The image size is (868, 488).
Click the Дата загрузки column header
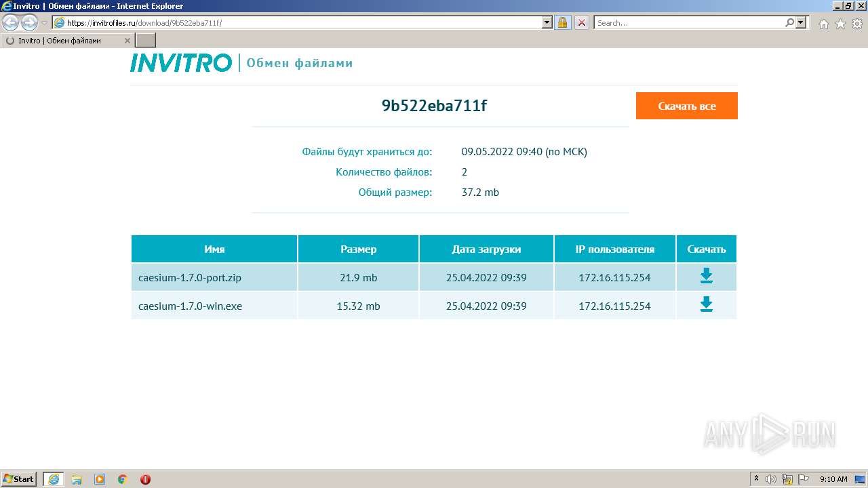click(x=486, y=249)
